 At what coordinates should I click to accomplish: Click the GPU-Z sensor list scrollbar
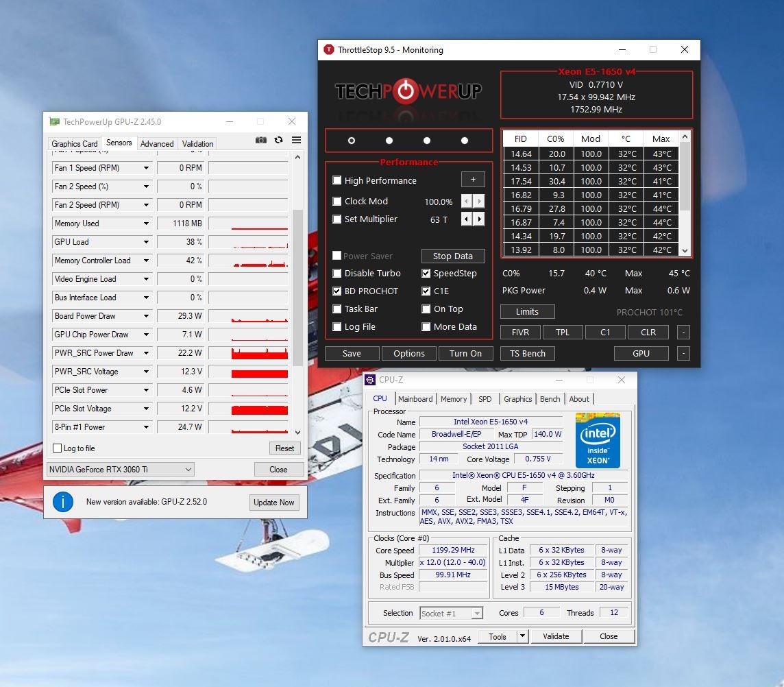coord(297,288)
